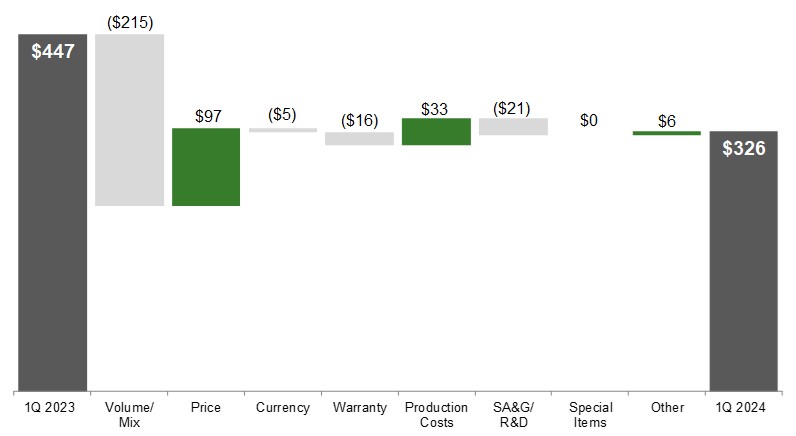Click the $0 Special Items value
The height and width of the screenshot is (436, 796).
589,120
